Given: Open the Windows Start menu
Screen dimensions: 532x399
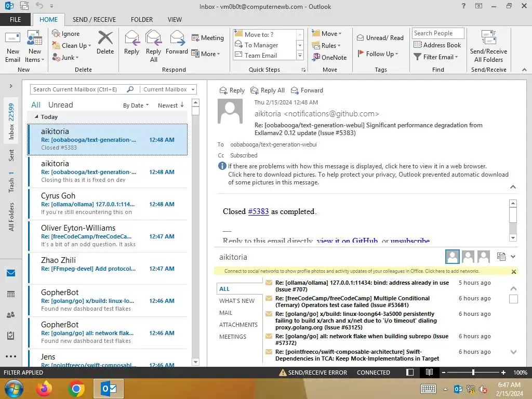Looking at the screenshot, I should click(x=14, y=389).
